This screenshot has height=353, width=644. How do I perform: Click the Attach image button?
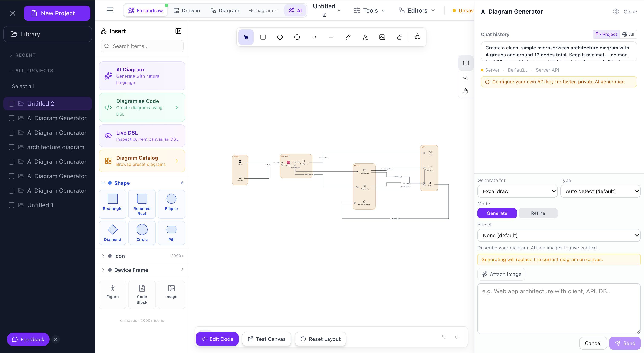click(501, 274)
